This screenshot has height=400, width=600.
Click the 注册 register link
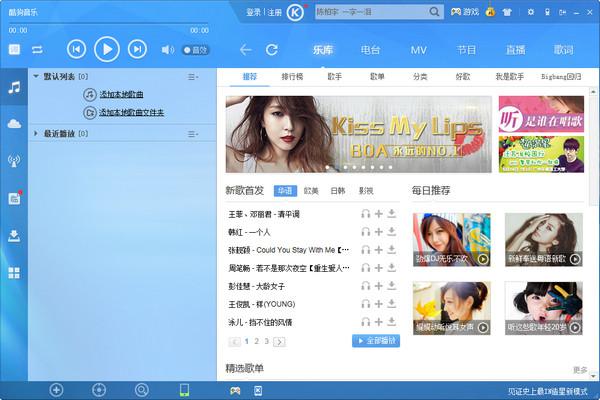(274, 13)
